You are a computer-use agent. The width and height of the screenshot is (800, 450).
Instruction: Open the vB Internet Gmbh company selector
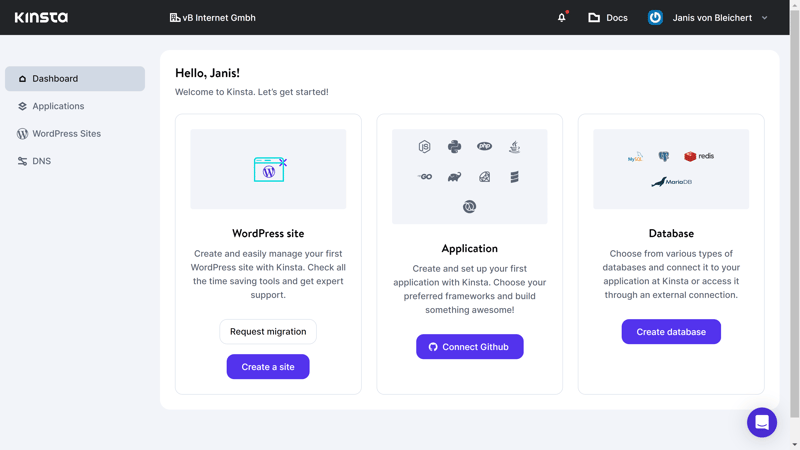212,17
